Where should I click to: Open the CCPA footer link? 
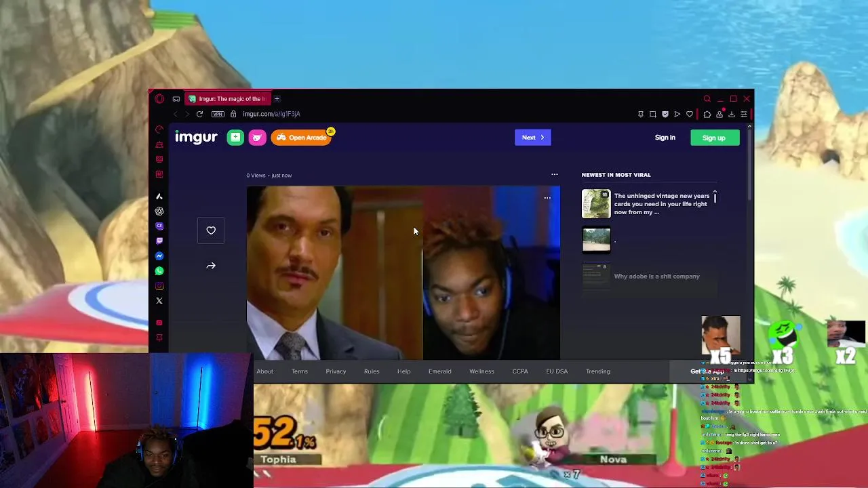click(520, 371)
